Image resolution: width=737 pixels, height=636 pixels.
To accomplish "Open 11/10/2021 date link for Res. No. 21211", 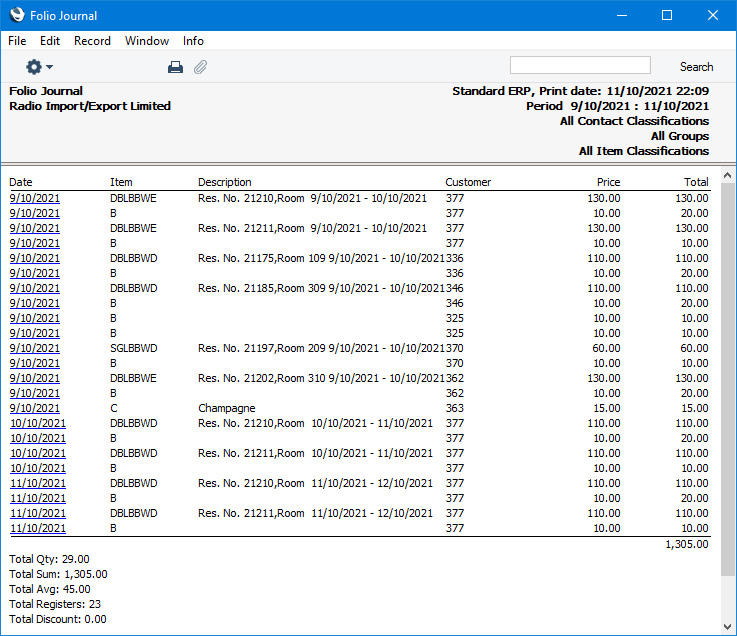I will [x=38, y=513].
